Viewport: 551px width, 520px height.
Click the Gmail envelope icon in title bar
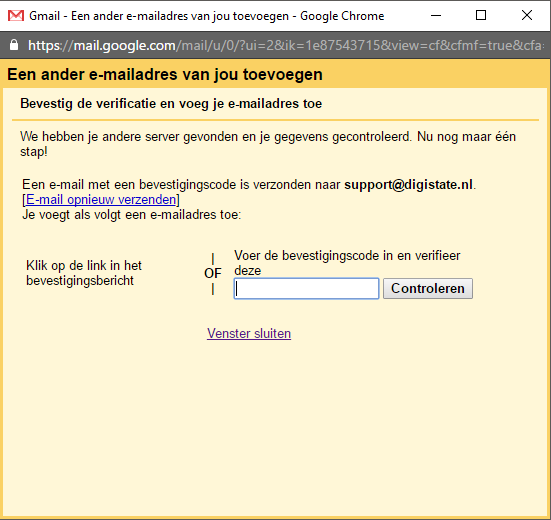tap(16, 16)
